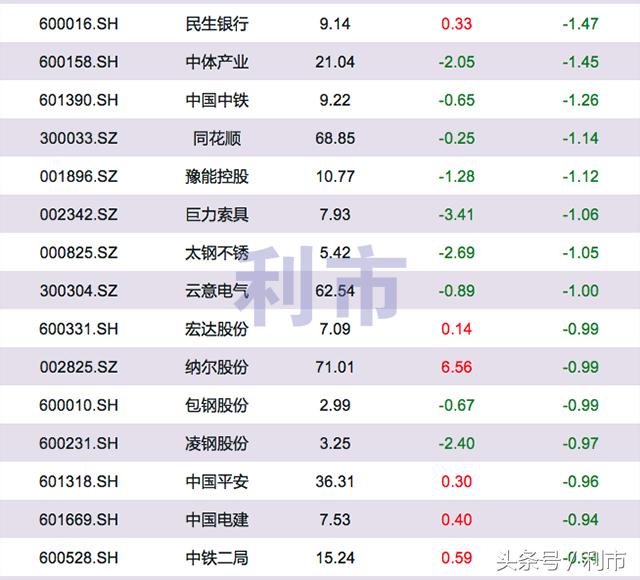
Task: Click value -1.06 in the 巨力索具 row
Action: coord(580,214)
